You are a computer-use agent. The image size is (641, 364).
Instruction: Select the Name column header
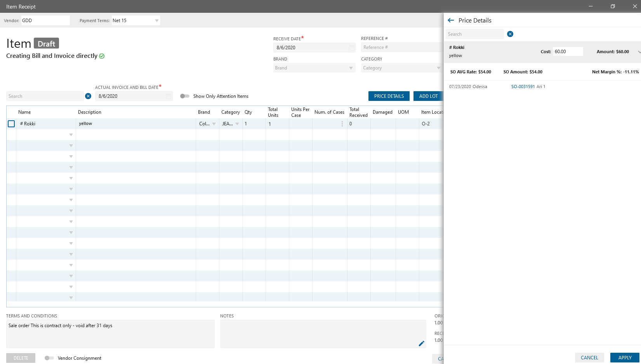tap(24, 112)
